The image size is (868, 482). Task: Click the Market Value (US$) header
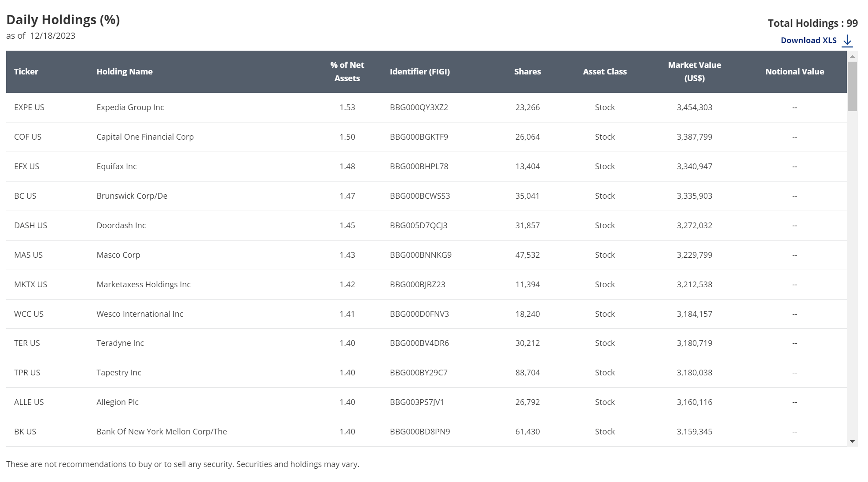click(694, 72)
